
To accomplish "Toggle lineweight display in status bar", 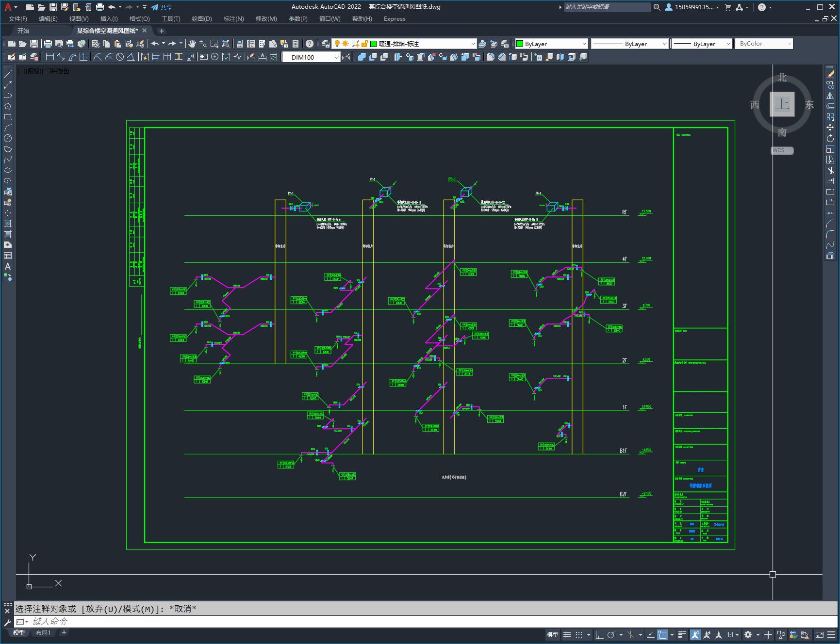I will coord(682,634).
